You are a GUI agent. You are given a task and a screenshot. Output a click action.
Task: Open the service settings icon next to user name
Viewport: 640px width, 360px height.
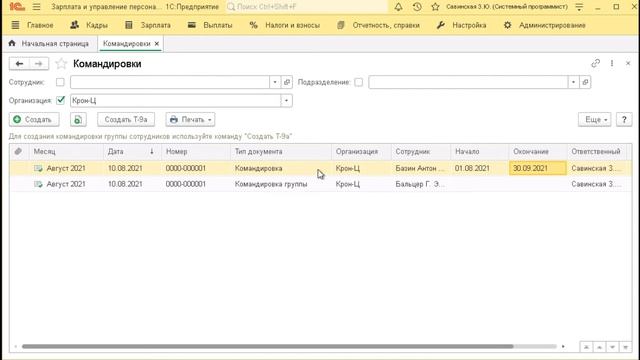pyautogui.click(x=579, y=7)
